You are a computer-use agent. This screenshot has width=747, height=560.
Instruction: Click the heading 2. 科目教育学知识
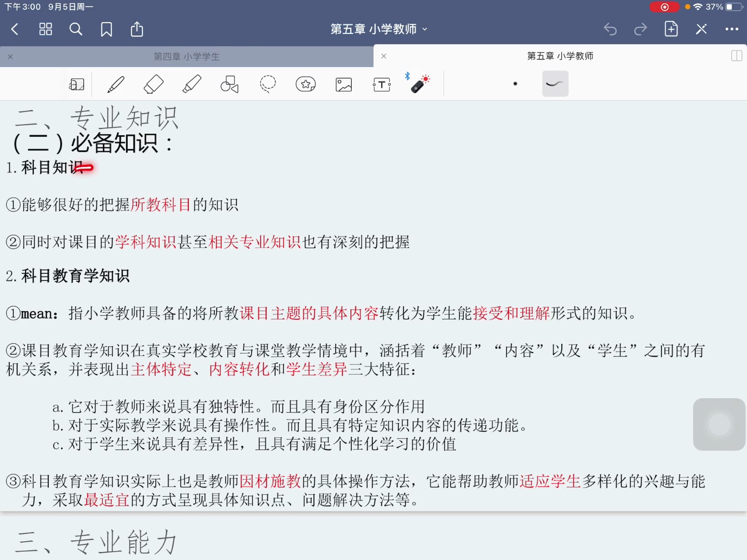tap(67, 276)
